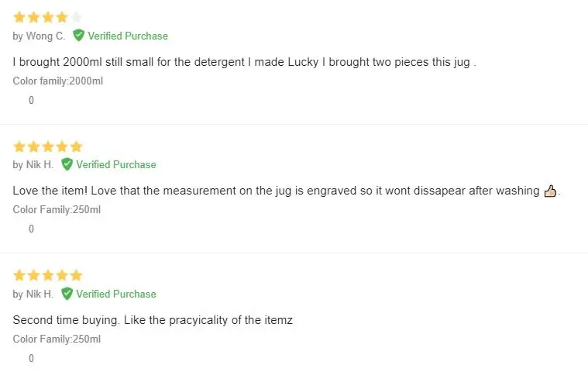Screen dimensions: 588x372
Task: Click the like count under the 2000ml review
Action: tap(31, 100)
